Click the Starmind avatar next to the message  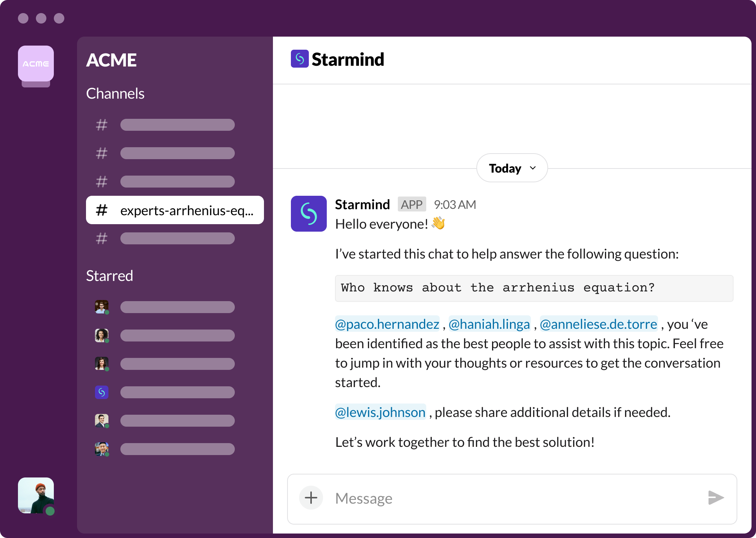tap(308, 214)
